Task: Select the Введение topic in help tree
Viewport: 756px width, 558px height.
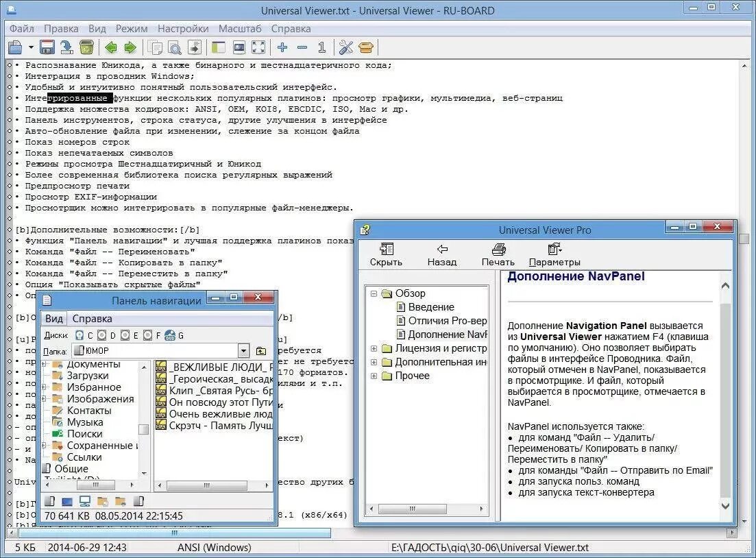Action: click(x=431, y=306)
